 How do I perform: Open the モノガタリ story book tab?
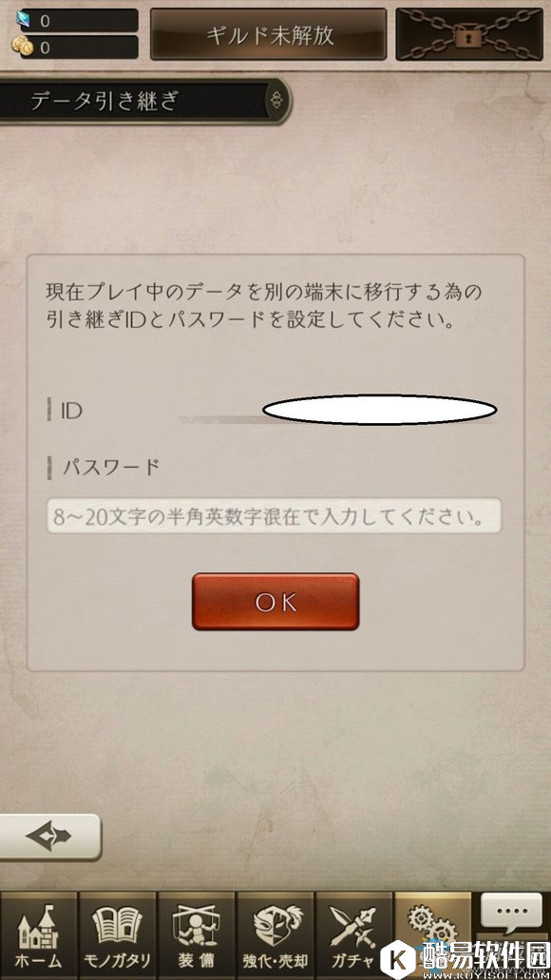118,935
